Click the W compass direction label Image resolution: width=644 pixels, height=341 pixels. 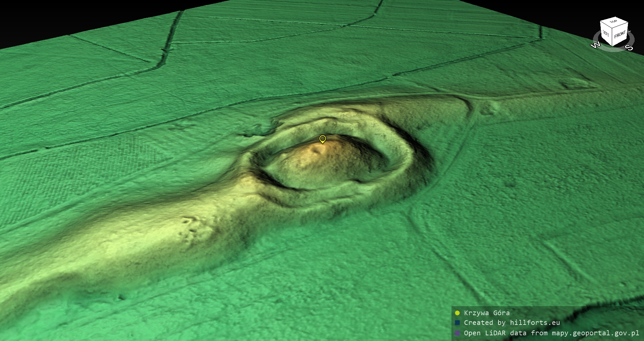pos(595,45)
